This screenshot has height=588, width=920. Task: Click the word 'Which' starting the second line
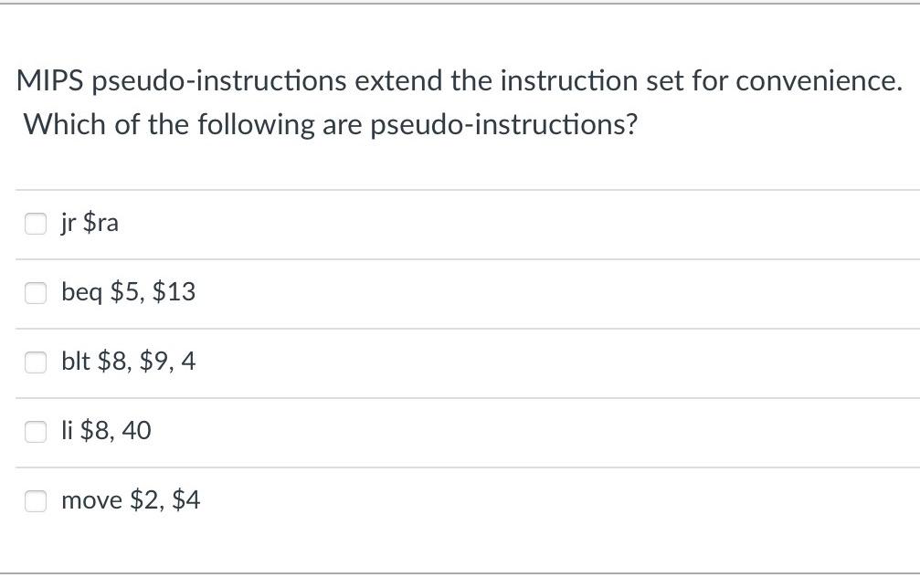[x=65, y=124]
